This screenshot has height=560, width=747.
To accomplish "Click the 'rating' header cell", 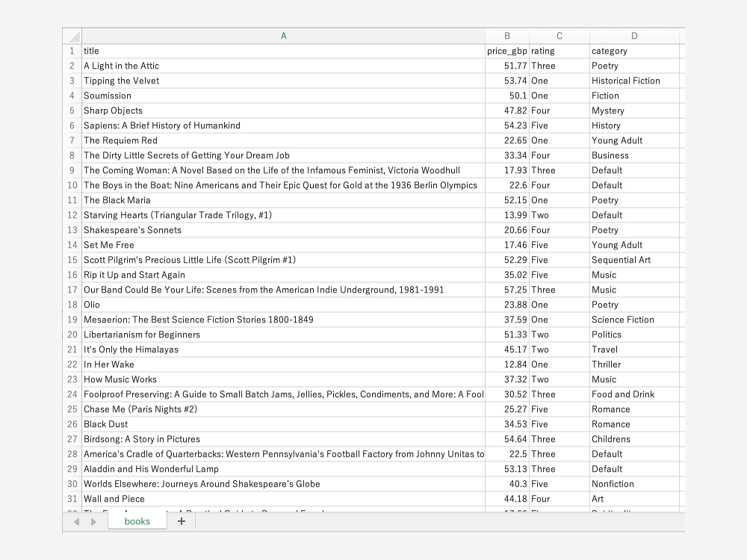I will 560,51.
